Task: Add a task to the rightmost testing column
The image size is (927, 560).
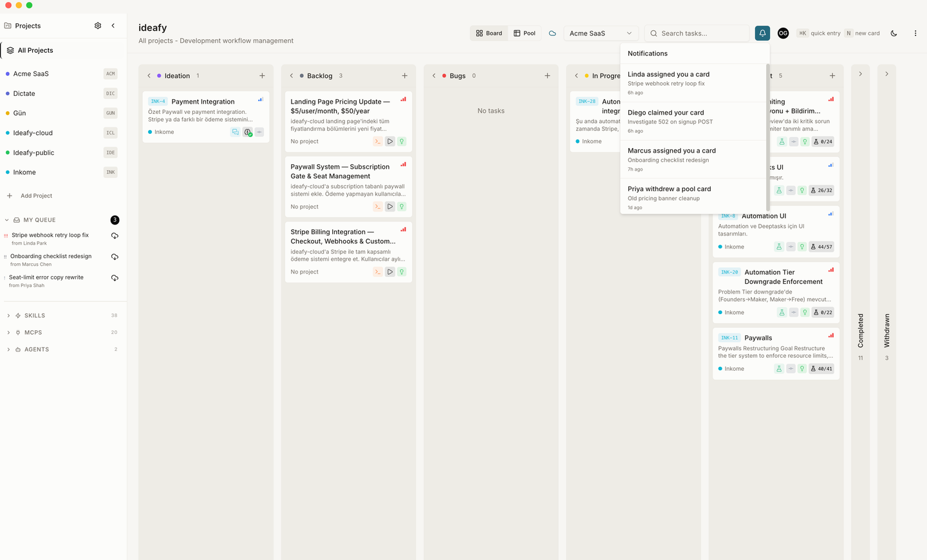Action: coord(832,76)
